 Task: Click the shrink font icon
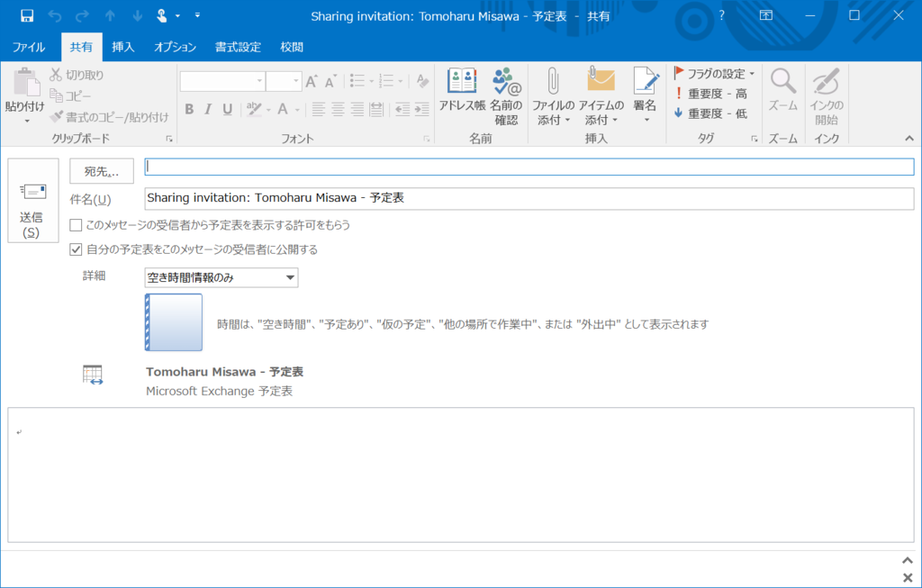331,81
